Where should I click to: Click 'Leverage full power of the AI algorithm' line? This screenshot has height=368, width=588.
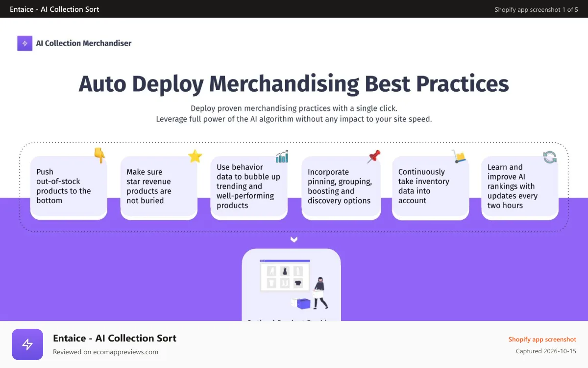coord(294,119)
